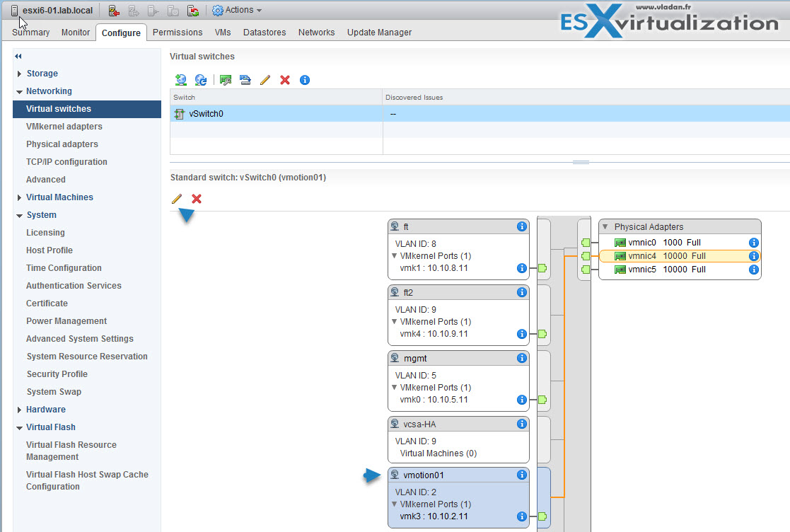Open the Datastores tab
The image size is (790, 532).
coord(265,33)
